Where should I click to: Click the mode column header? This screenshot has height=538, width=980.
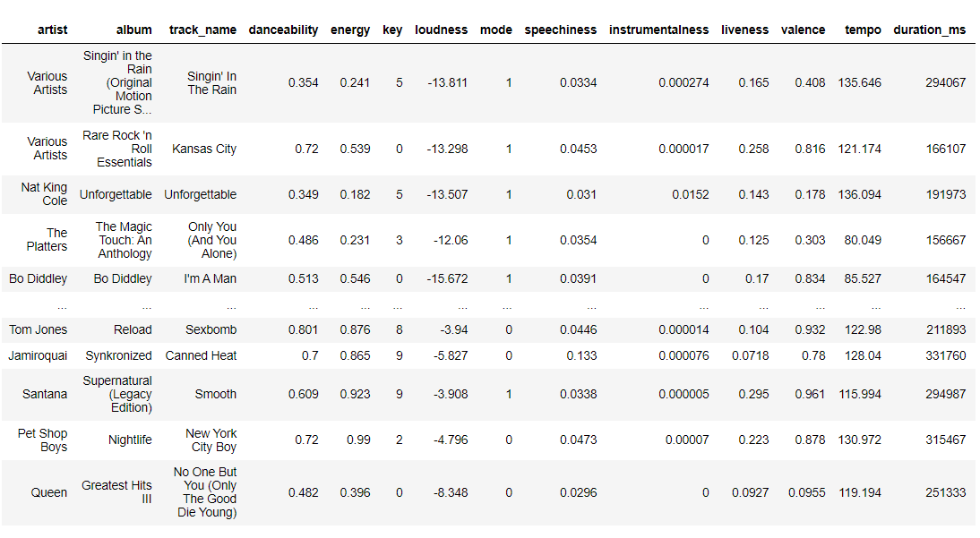click(496, 30)
